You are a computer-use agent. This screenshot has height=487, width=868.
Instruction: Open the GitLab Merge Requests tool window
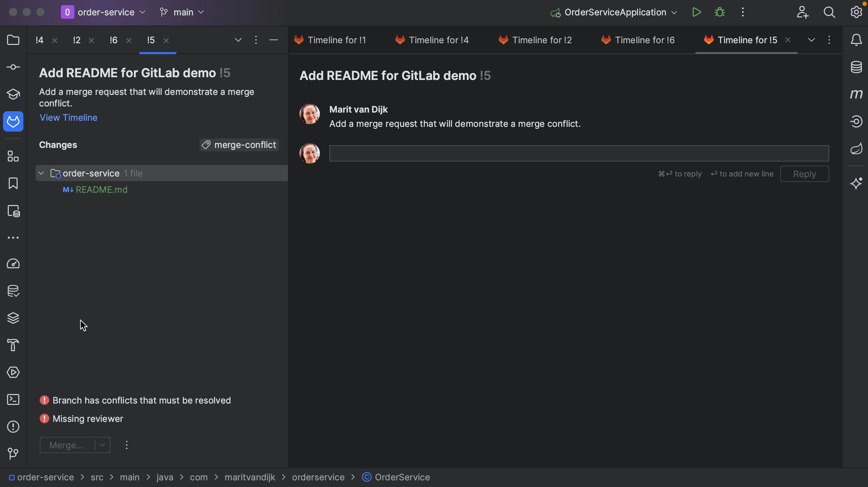click(13, 122)
